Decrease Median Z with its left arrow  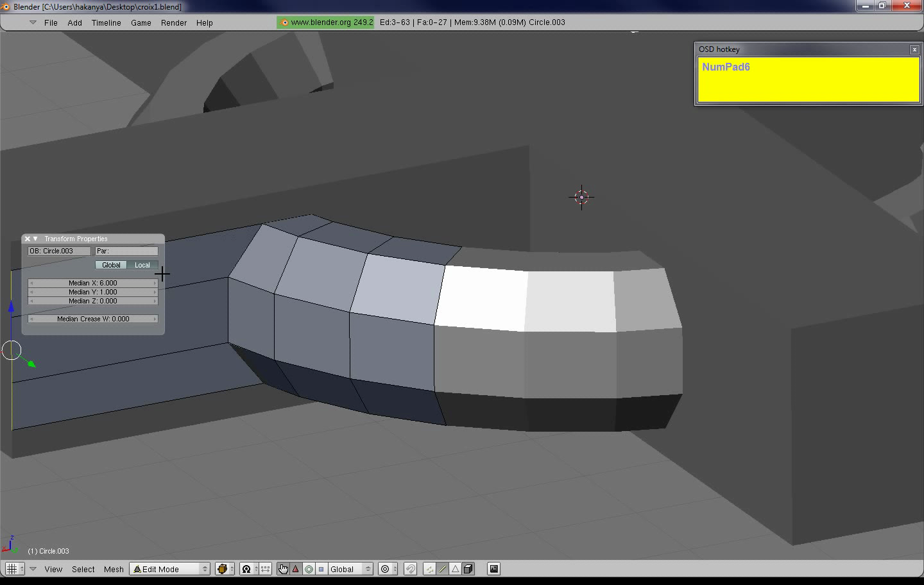point(31,301)
